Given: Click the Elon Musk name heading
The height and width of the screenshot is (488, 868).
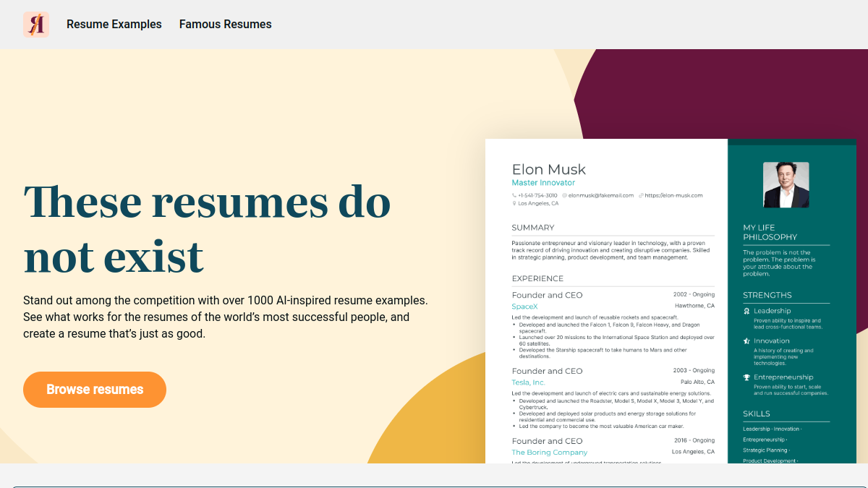Looking at the screenshot, I should pos(549,170).
